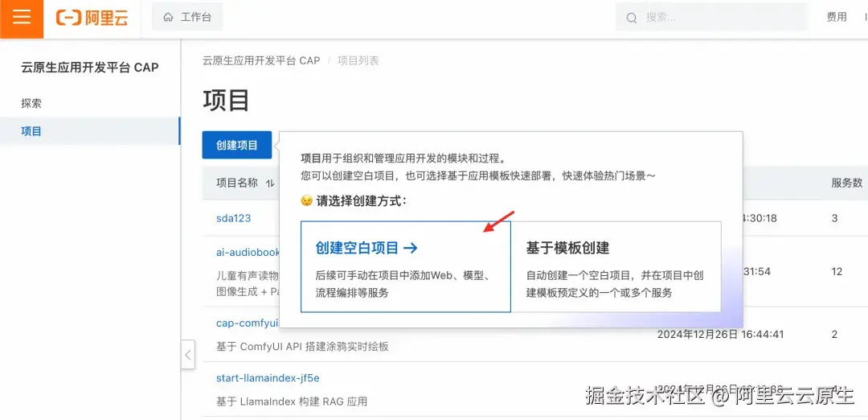Click 基于 ComfyUI API 搭建涂鸦实时绘板 description

[x=302, y=347]
